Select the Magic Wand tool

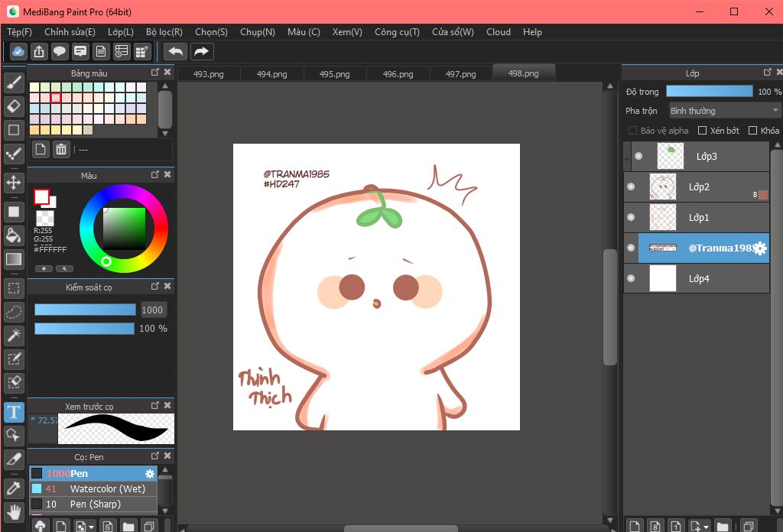click(x=14, y=336)
